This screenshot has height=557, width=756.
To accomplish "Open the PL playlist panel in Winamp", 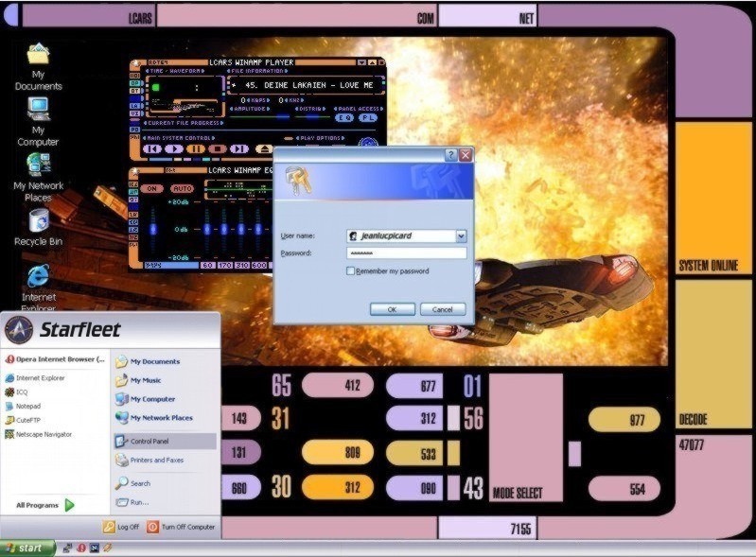I will tap(368, 118).
